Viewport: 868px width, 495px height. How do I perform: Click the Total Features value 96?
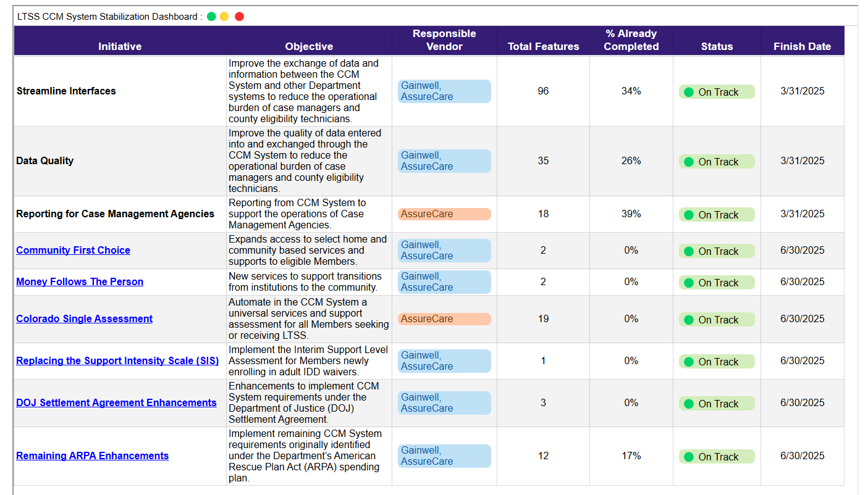pos(542,91)
